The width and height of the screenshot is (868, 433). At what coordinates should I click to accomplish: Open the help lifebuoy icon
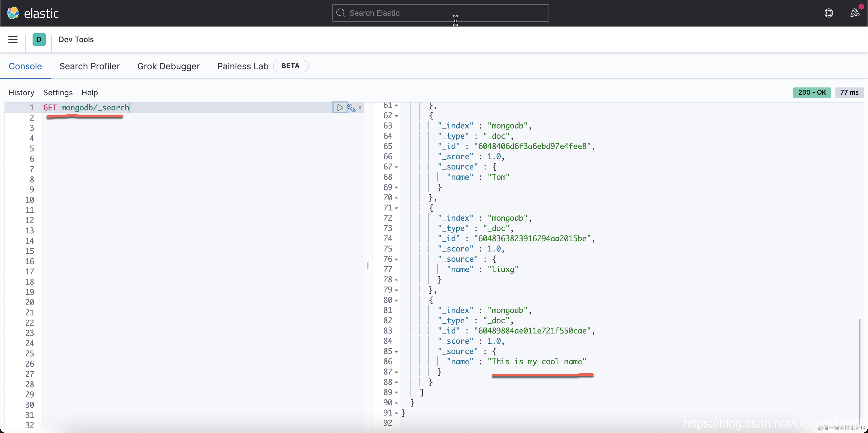pos(829,13)
